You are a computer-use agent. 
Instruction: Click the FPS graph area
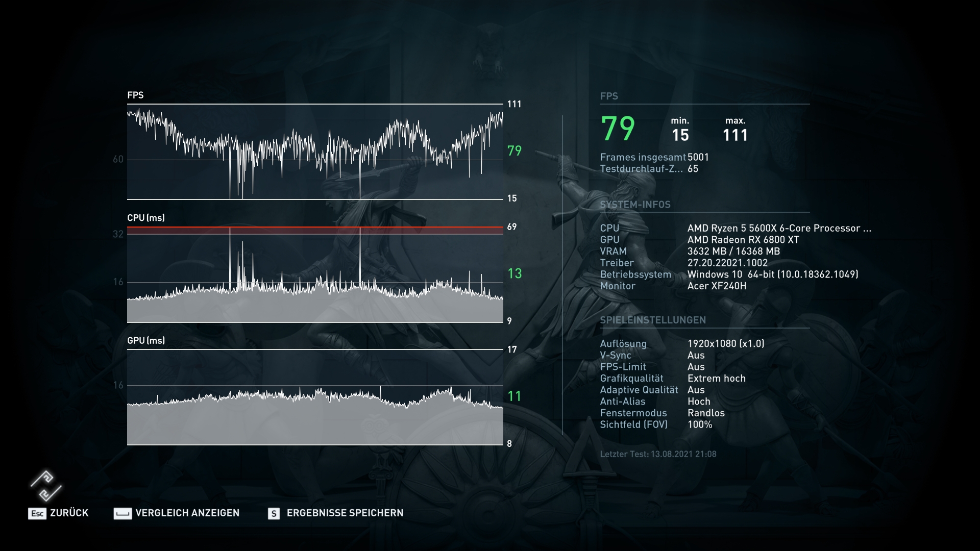tap(315, 152)
